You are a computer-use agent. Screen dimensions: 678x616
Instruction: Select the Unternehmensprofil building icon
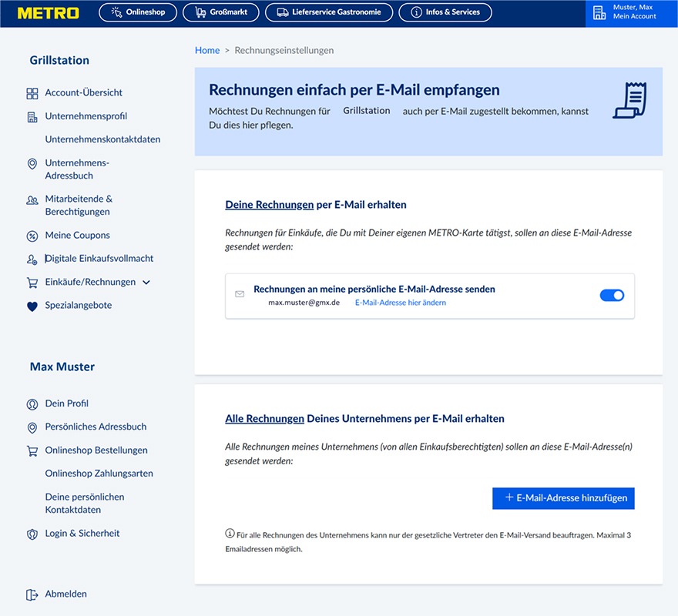(32, 116)
